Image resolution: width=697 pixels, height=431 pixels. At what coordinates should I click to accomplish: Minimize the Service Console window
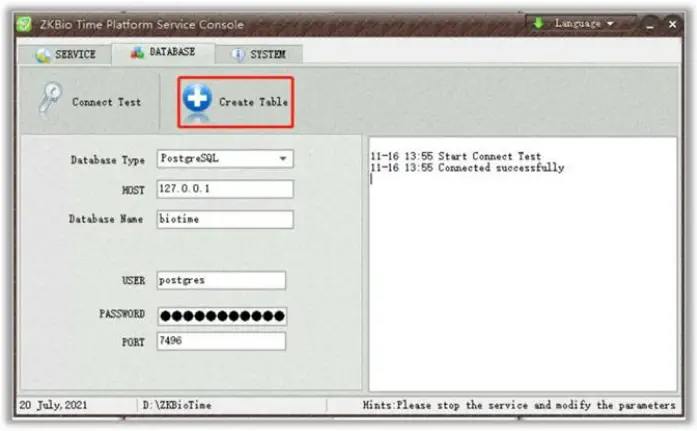[x=650, y=24]
